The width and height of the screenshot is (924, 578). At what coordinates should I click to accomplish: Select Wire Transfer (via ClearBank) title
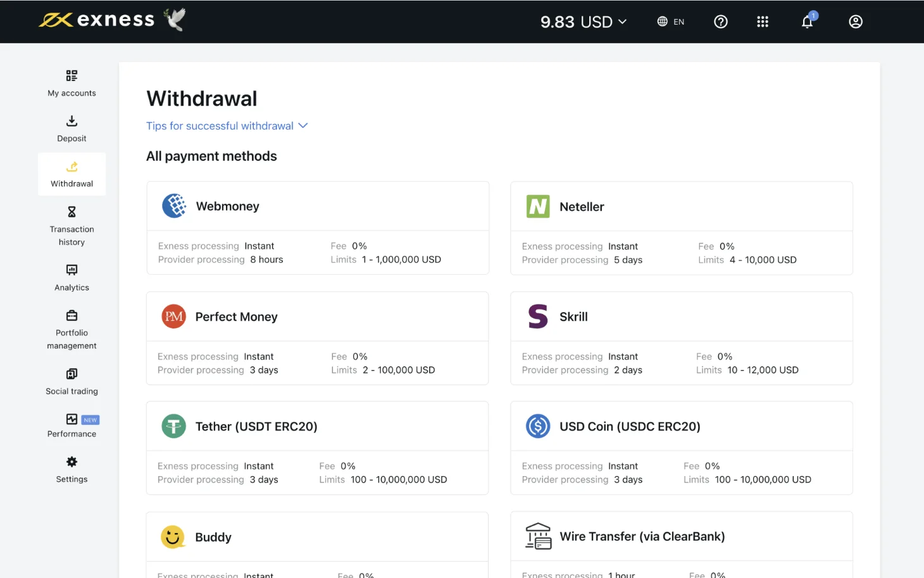click(x=642, y=536)
